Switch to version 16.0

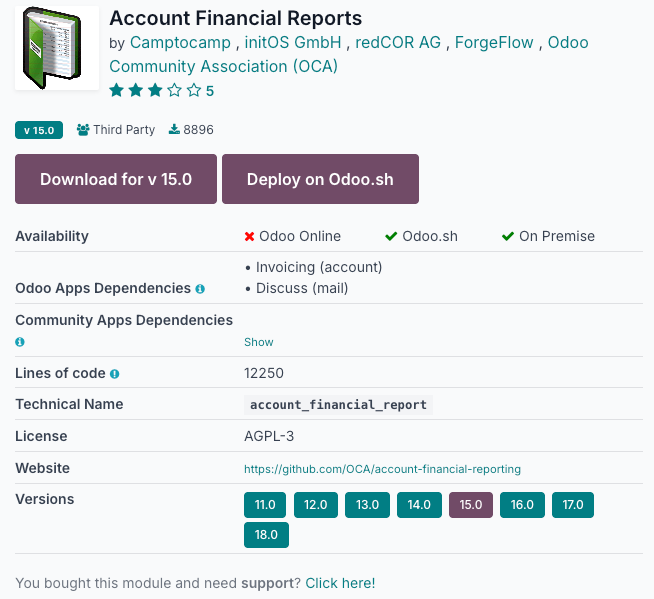click(x=522, y=505)
